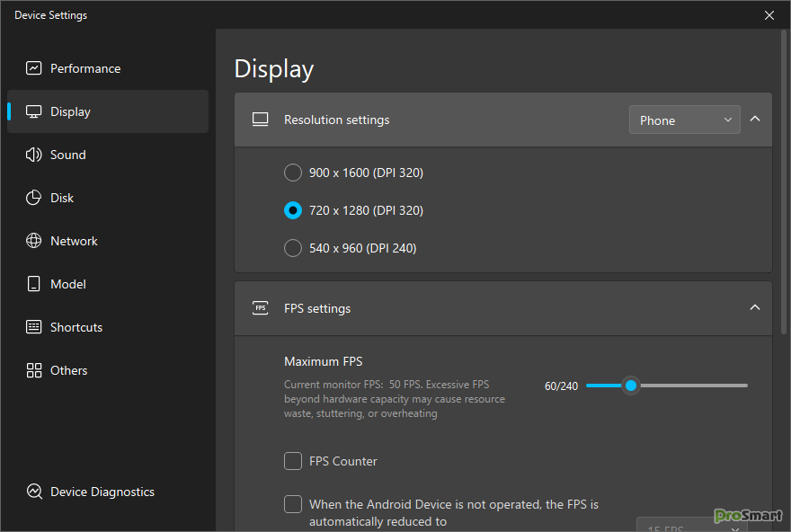Click the Device Diagnostics icon
Screen dimensions: 791x532
click(34, 492)
